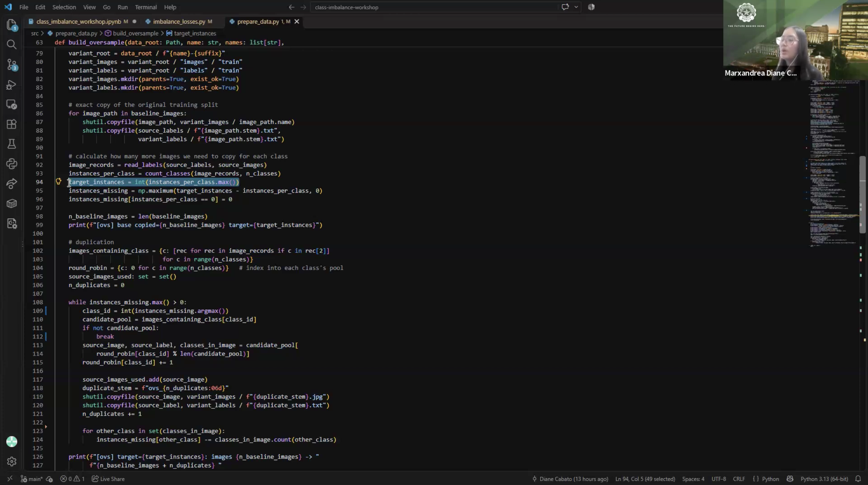The width and height of the screenshot is (868, 485).
Task: Click UTF-8 encoding selector
Action: tap(719, 479)
